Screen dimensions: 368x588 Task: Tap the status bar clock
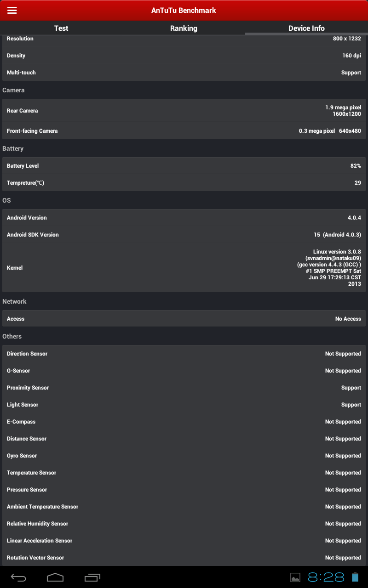point(326,577)
